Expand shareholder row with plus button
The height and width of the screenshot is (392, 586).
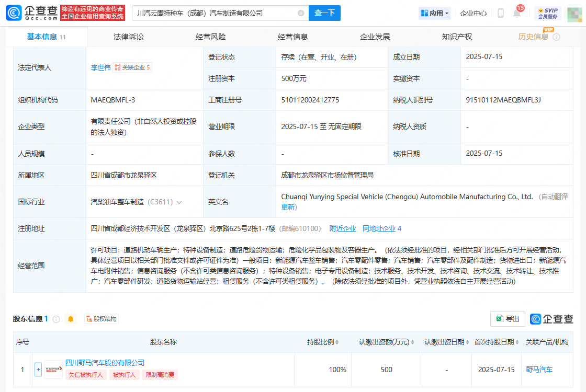tap(38, 370)
